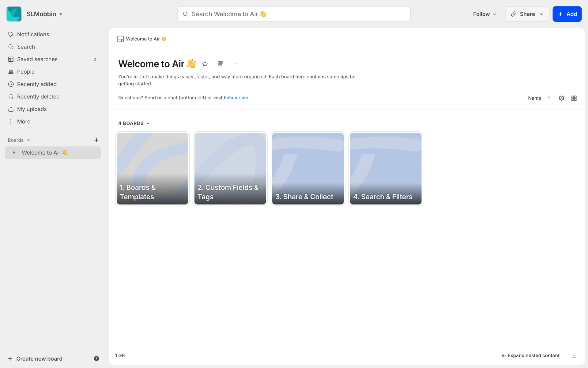This screenshot has height=368, width=588.
Task: Open the 3. Share & Collect board thumbnail
Action: (308, 169)
